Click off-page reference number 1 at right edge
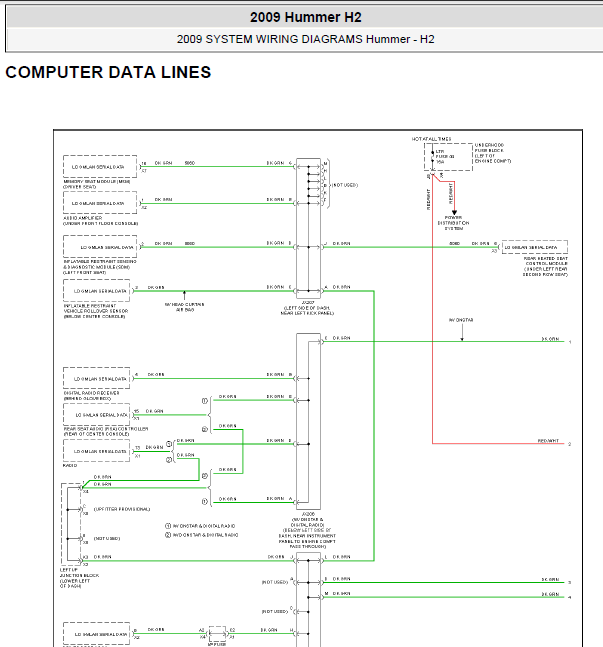The width and height of the screenshot is (603, 647). 570,342
